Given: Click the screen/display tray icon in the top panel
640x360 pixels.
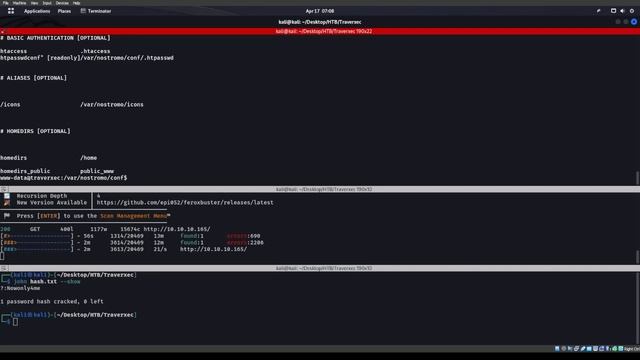Looking at the screenshot, I should click(x=613, y=11).
